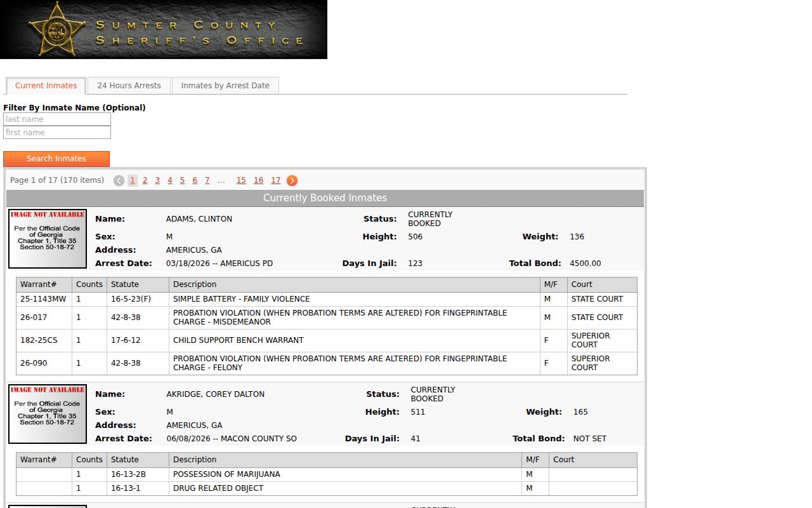Click height value 506
The width and height of the screenshot is (812, 508).
[416, 237]
